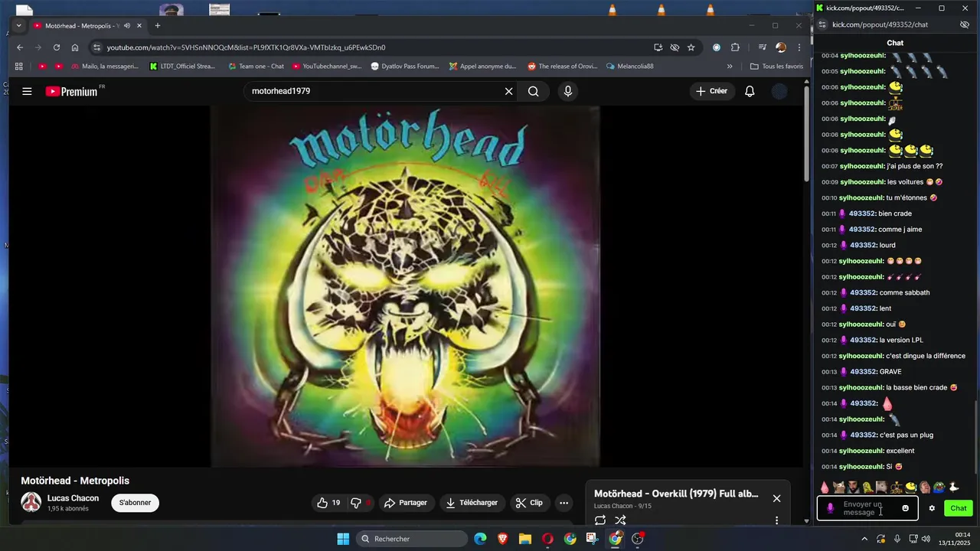980x551 pixels.
Task: Open the Chrome extensions puzzle icon
Action: (736, 47)
